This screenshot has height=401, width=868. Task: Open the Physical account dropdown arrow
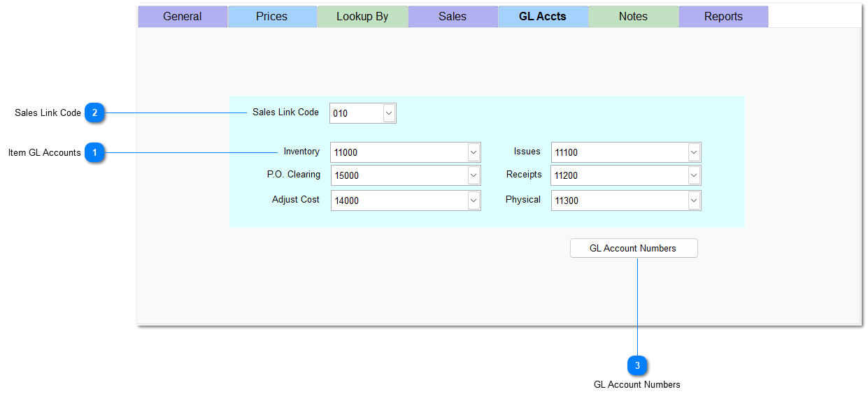(x=694, y=200)
